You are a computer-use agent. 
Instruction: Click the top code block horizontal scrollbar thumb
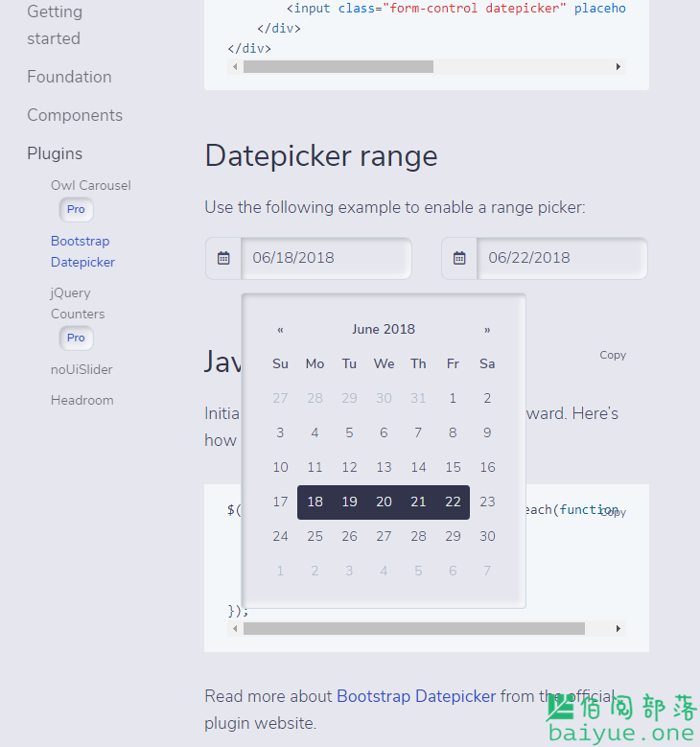338,67
